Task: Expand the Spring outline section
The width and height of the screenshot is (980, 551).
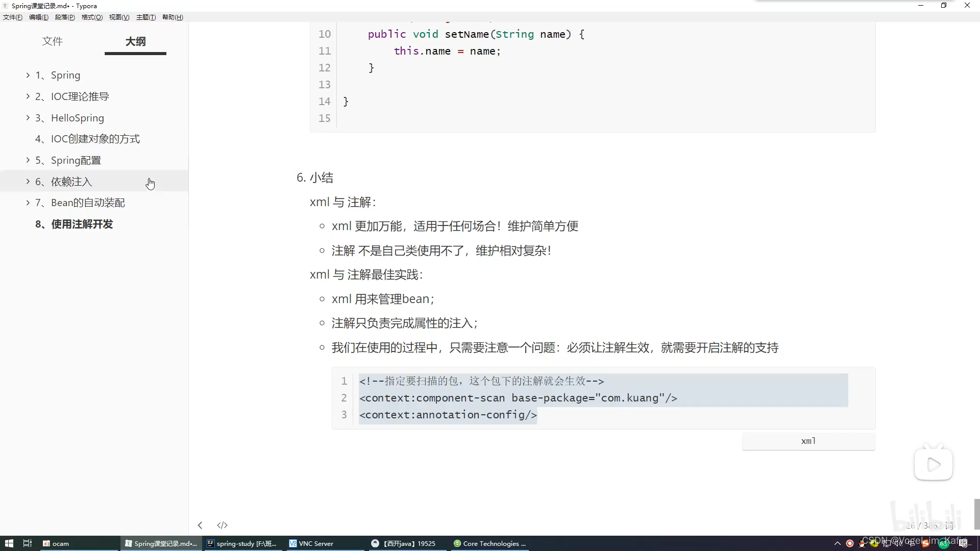Action: tap(28, 74)
